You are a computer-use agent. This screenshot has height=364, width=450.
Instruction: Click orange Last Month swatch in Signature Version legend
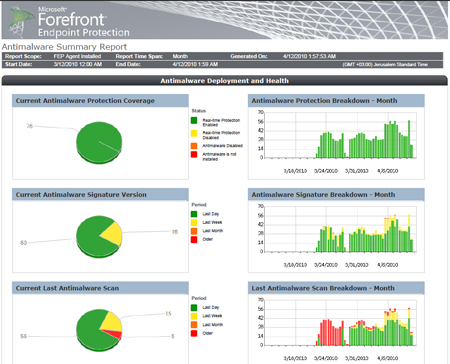tap(194, 231)
